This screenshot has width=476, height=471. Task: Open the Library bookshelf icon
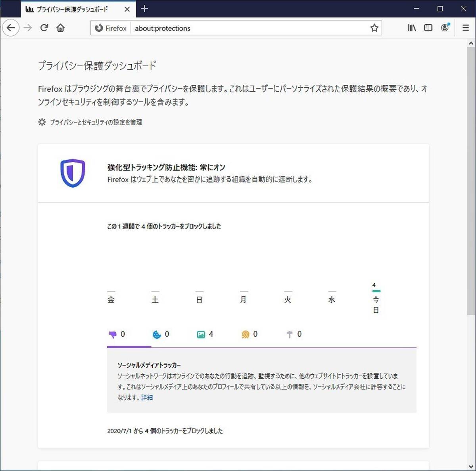[412, 28]
